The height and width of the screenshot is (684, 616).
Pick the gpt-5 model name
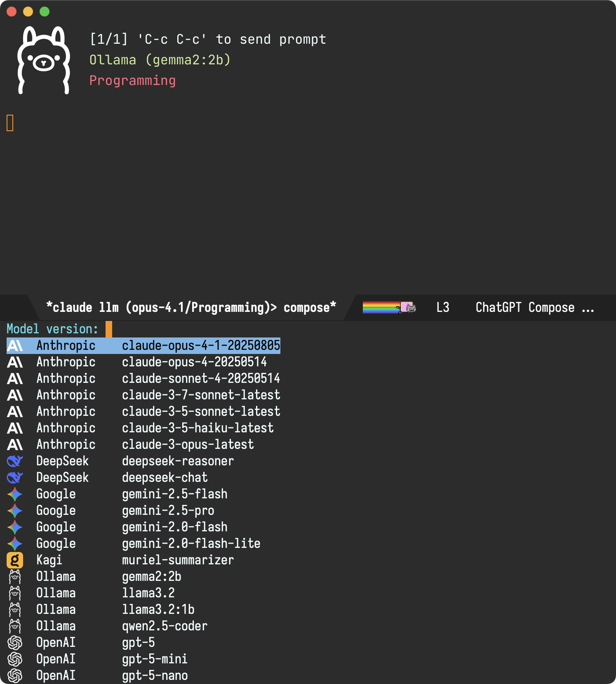(139, 642)
